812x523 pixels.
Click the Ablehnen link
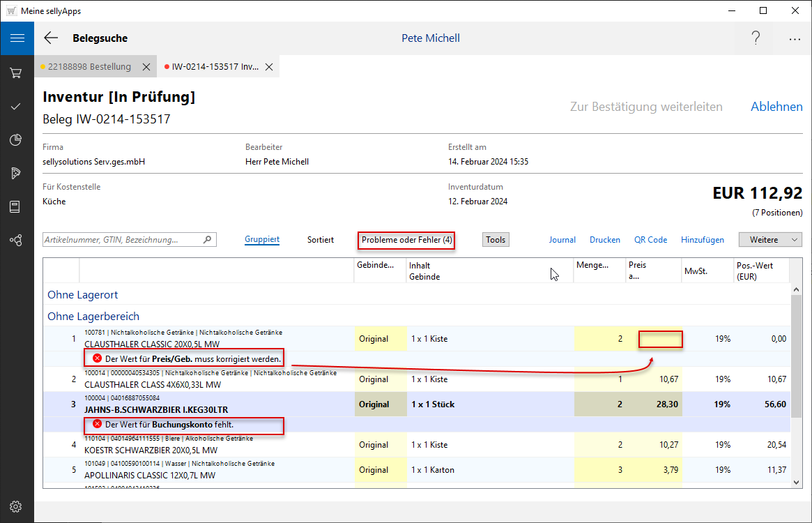(776, 107)
